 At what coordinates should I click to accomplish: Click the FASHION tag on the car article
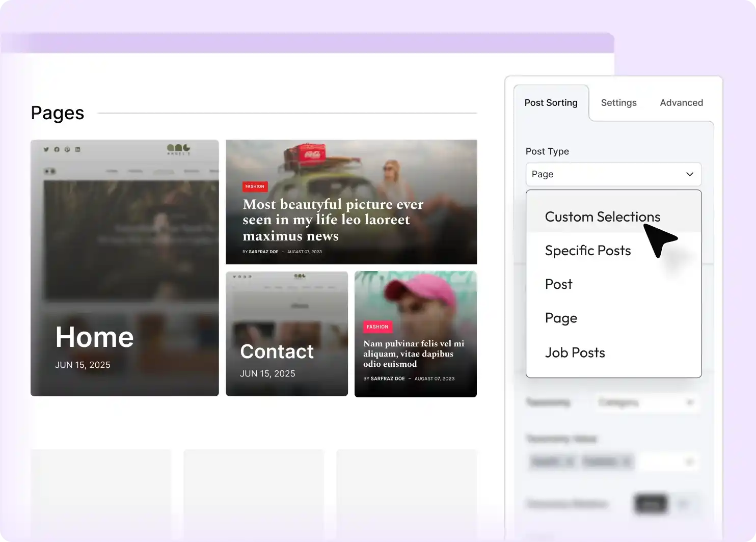255,186
